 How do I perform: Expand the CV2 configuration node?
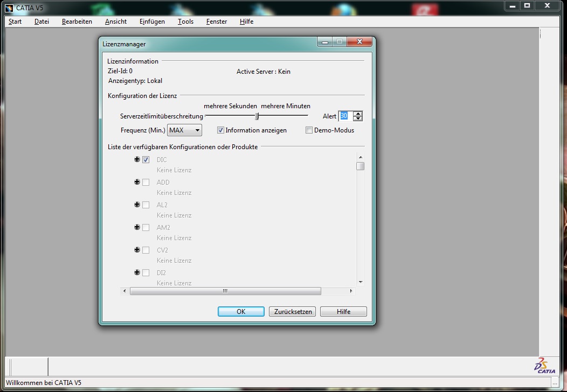point(137,250)
